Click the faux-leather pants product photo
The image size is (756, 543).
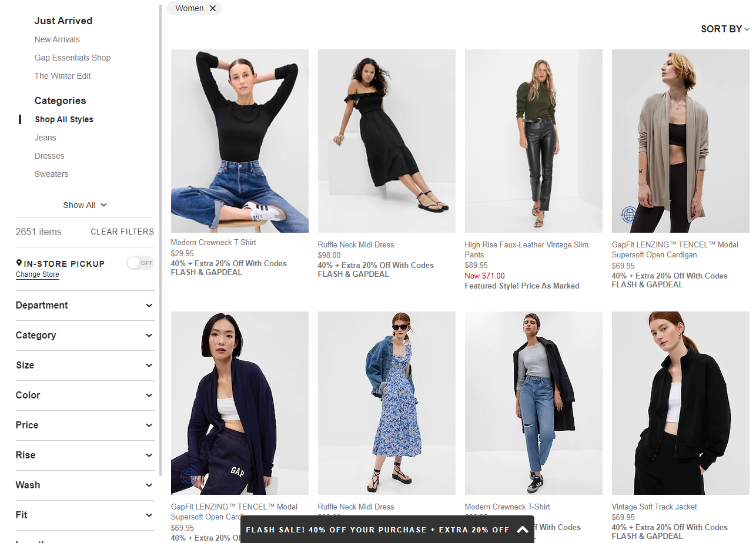tap(534, 141)
